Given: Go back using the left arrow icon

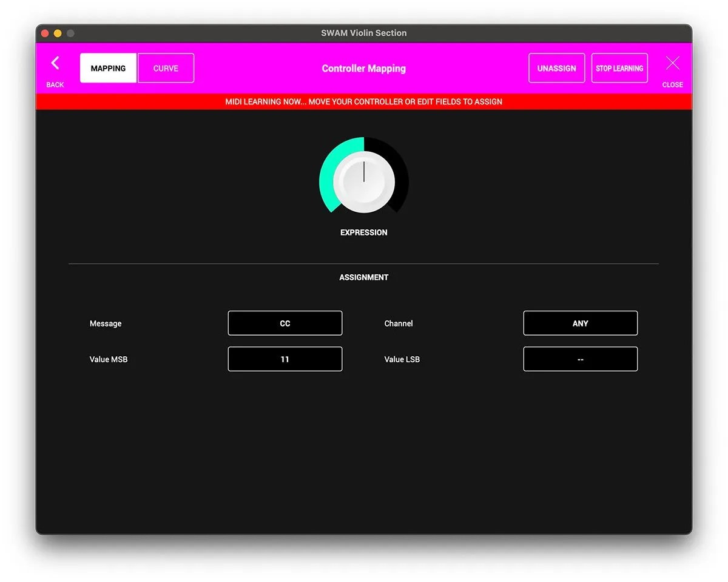Looking at the screenshot, I should (55, 63).
